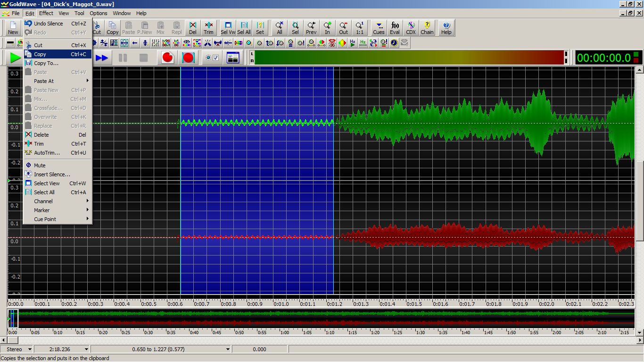Open the Cues tool

(x=379, y=28)
